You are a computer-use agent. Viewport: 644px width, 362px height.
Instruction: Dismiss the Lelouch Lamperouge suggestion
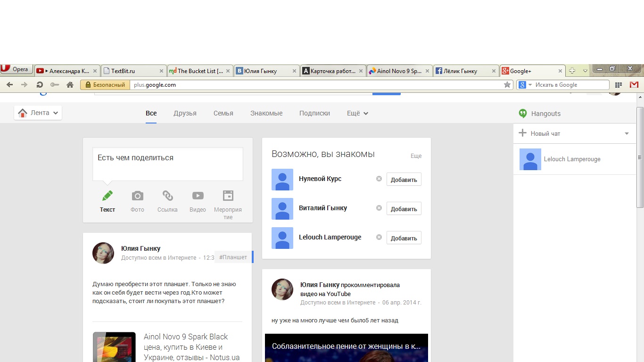[x=379, y=237]
